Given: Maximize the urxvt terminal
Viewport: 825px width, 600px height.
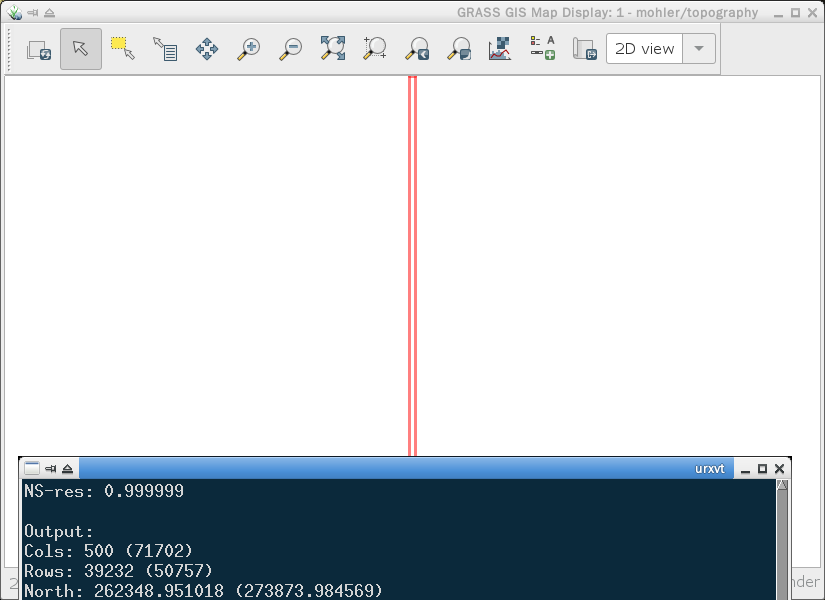Looking at the screenshot, I should [x=762, y=468].
